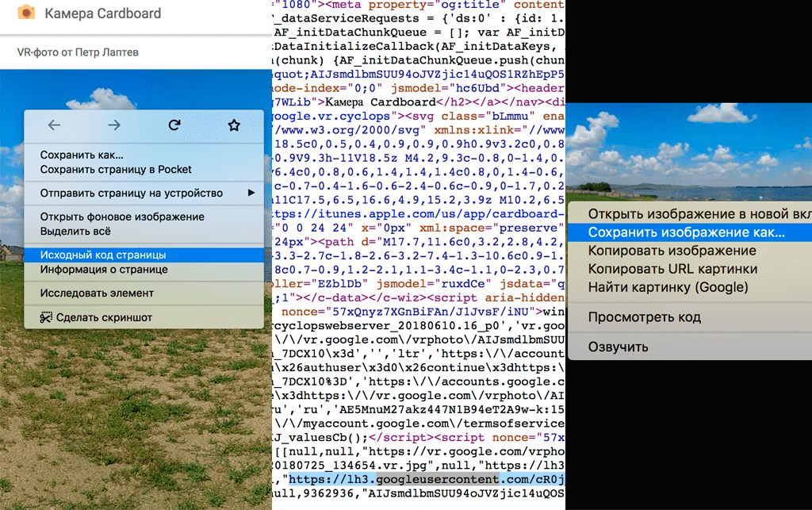Image resolution: width=812 pixels, height=510 pixels.
Task: Open Исходный код страницы
Action: coord(103,255)
